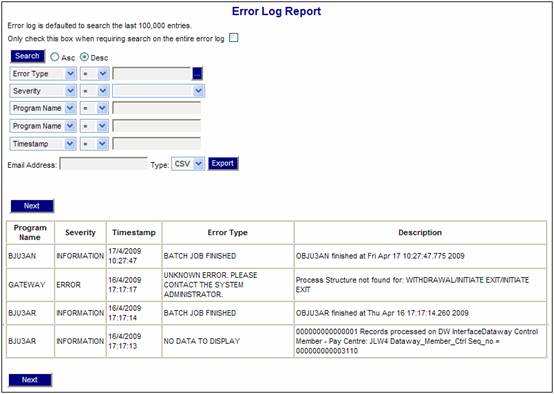
Task: Open the Timestamp field dropdown
Action: point(43,144)
